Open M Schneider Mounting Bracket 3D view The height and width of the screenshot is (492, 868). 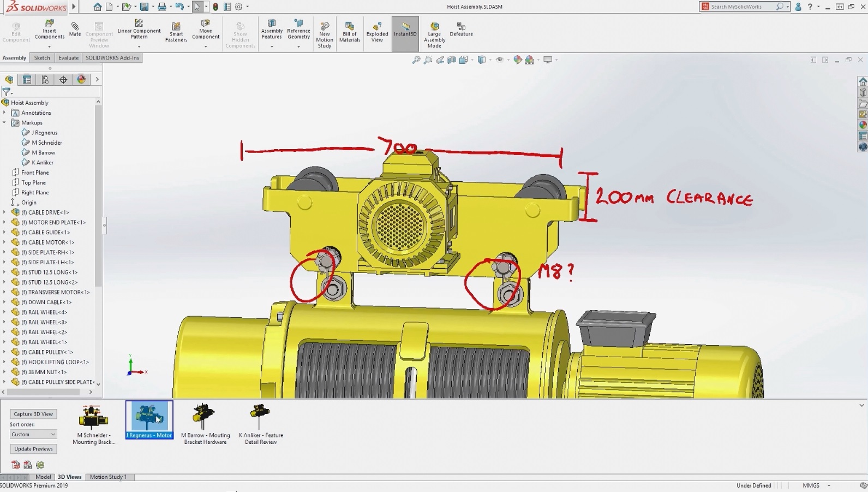(x=94, y=425)
